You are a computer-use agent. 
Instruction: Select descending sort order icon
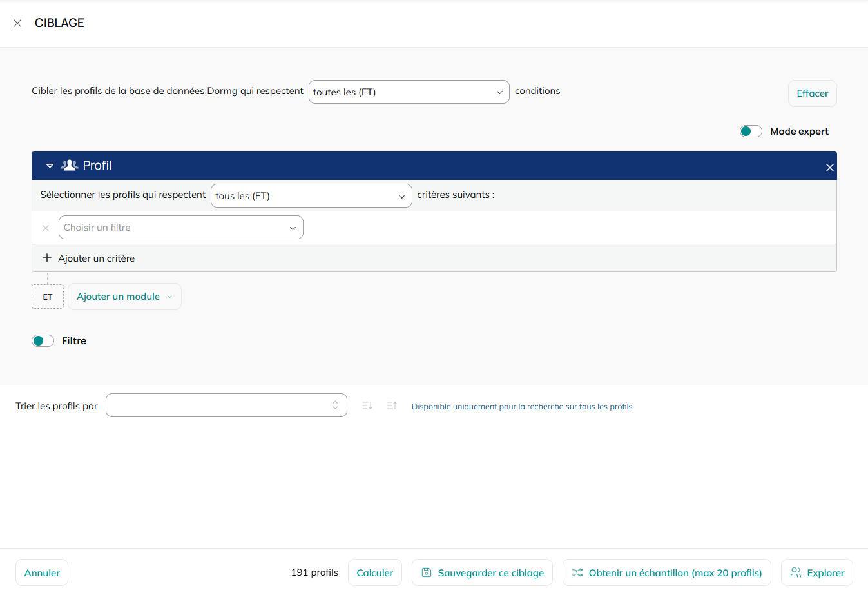367,405
